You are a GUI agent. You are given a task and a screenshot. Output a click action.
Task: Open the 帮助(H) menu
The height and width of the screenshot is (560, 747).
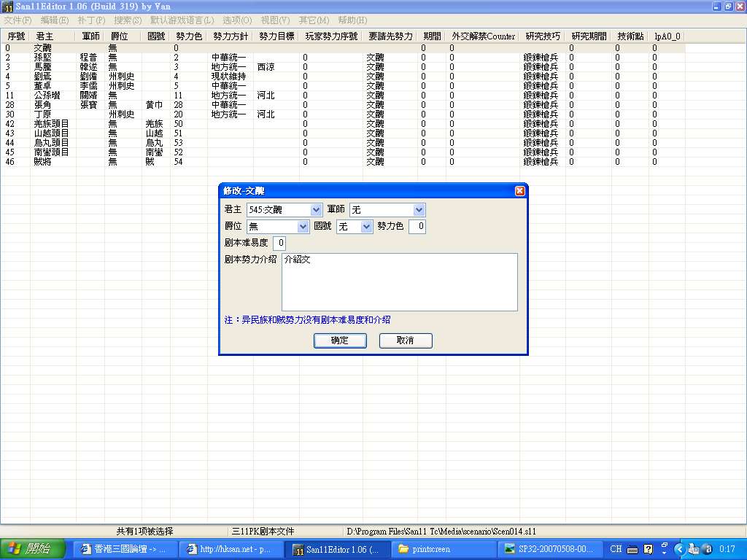[352, 20]
